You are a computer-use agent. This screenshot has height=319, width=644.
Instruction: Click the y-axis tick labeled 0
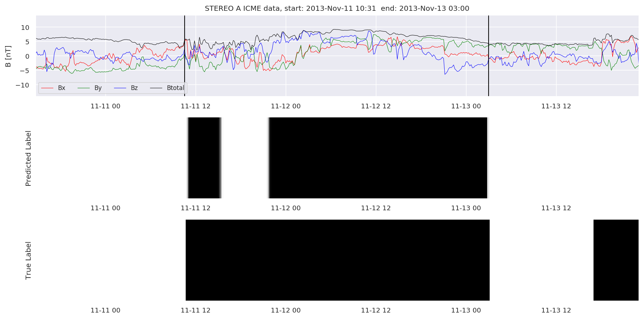[27, 57]
